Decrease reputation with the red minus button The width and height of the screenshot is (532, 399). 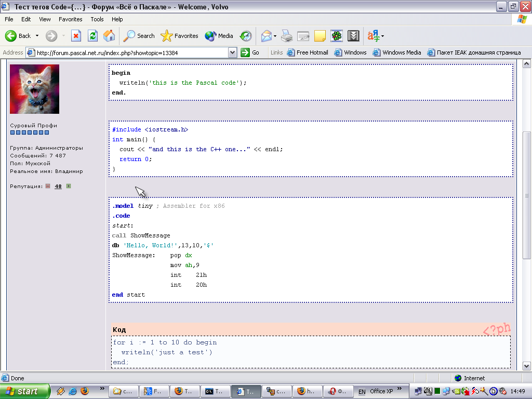point(48,186)
